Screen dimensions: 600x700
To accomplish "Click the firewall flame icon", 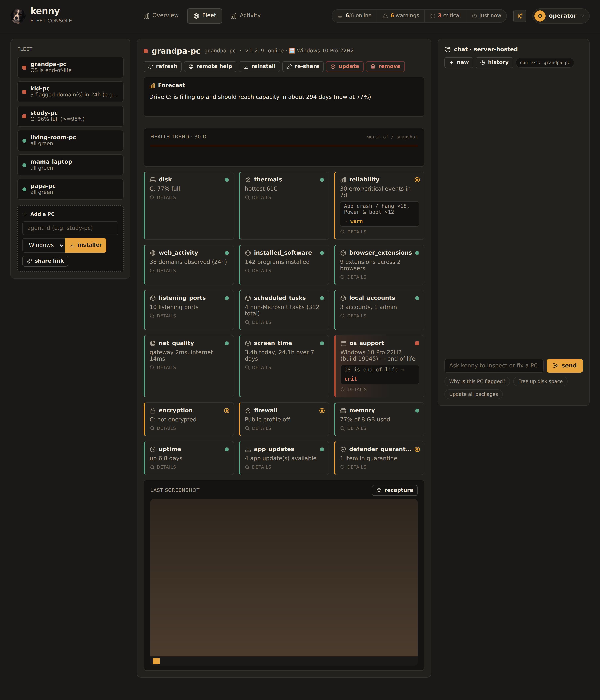I will tap(248, 411).
